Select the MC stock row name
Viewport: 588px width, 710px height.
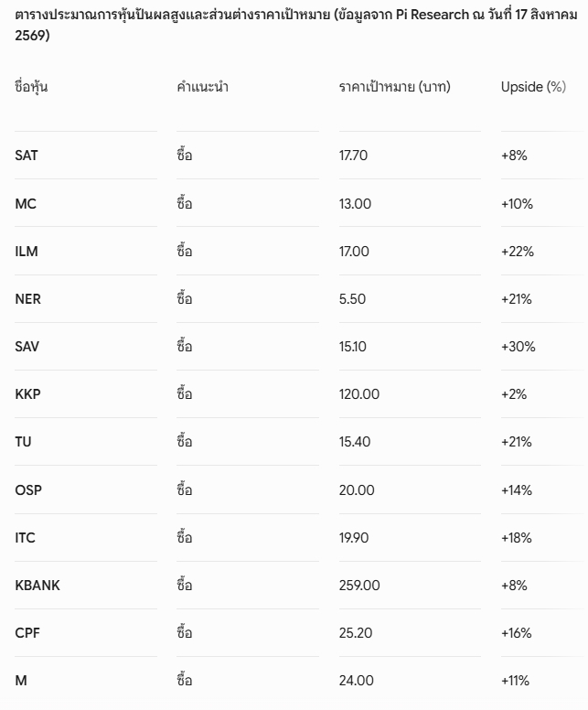[x=26, y=204]
